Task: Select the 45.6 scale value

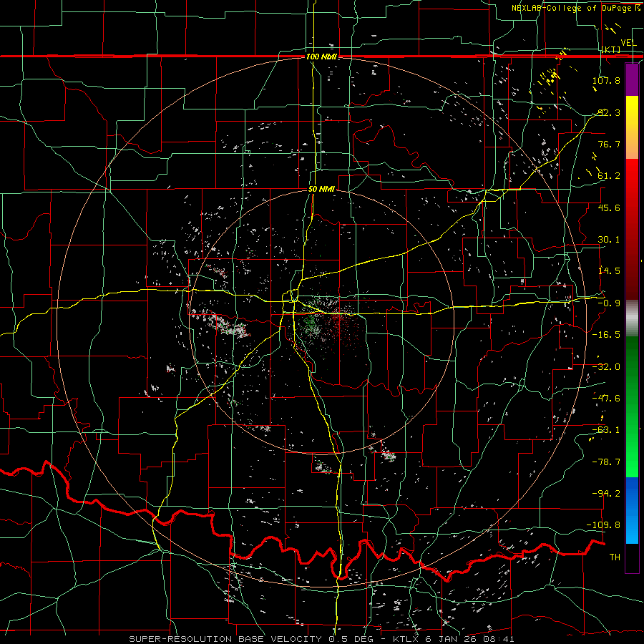Action: (608, 208)
